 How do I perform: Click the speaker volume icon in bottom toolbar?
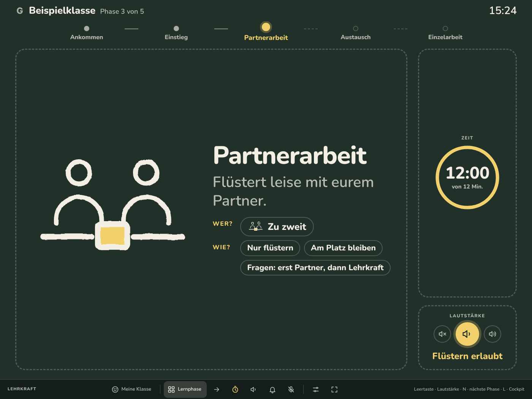[253, 389]
